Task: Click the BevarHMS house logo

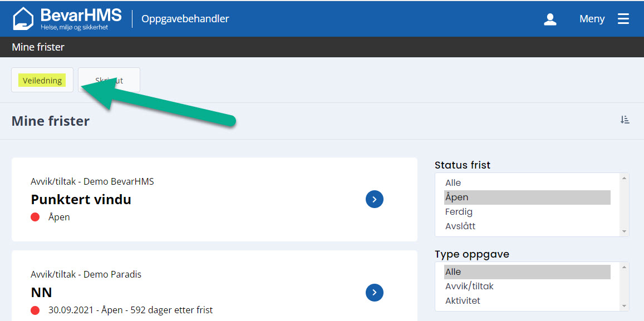Action: (23, 18)
